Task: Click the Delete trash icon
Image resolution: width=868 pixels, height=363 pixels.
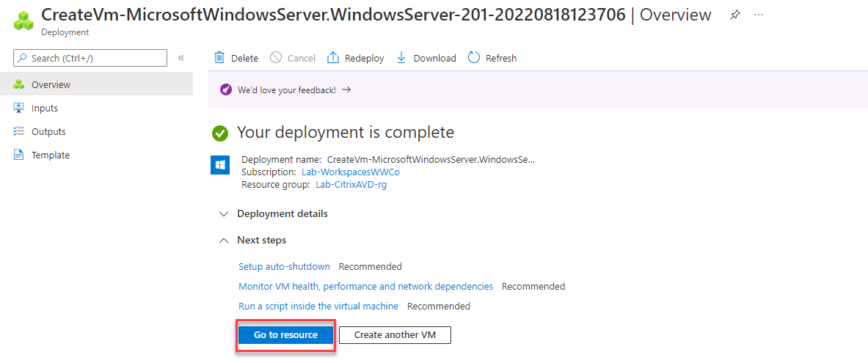Action: pos(219,58)
